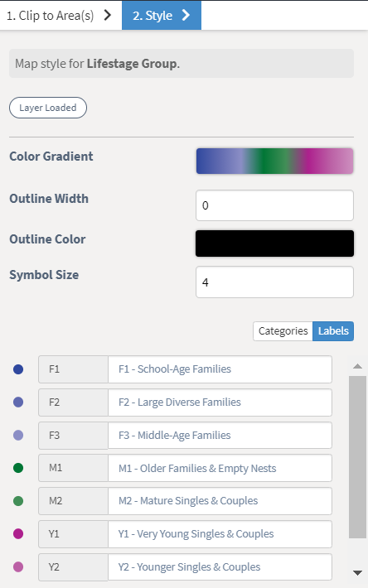This screenshot has height=588, width=368.
Task: Edit the 'M1 - Older Families & Empty Nests' field
Action: [220, 468]
